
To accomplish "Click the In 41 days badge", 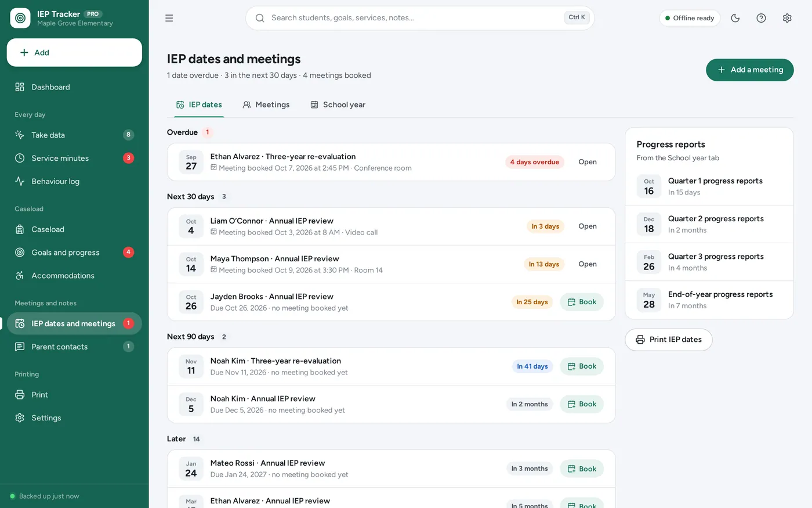I will click(x=532, y=366).
